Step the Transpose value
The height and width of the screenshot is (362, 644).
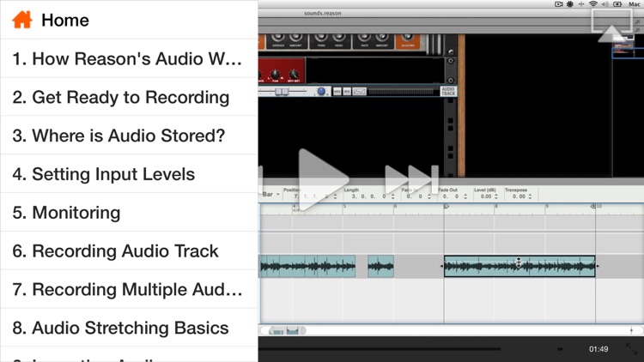point(530,196)
